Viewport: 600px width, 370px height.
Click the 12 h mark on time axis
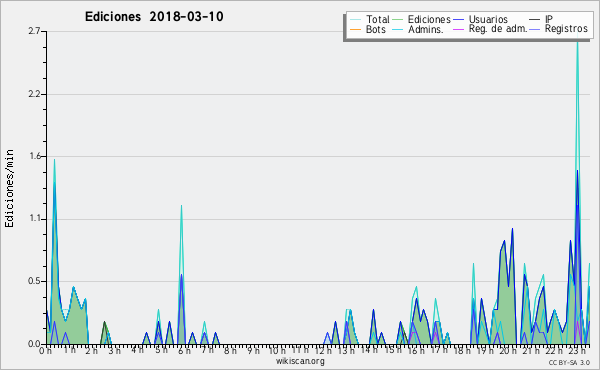point(323,350)
